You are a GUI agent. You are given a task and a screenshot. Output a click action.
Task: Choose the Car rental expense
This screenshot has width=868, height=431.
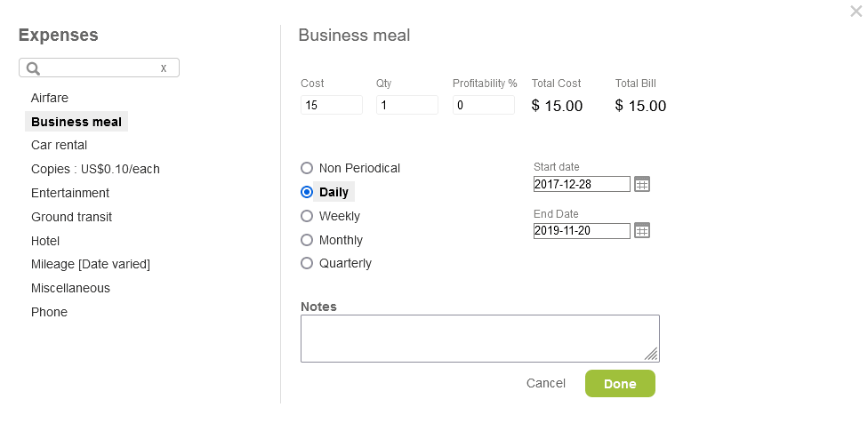click(59, 145)
